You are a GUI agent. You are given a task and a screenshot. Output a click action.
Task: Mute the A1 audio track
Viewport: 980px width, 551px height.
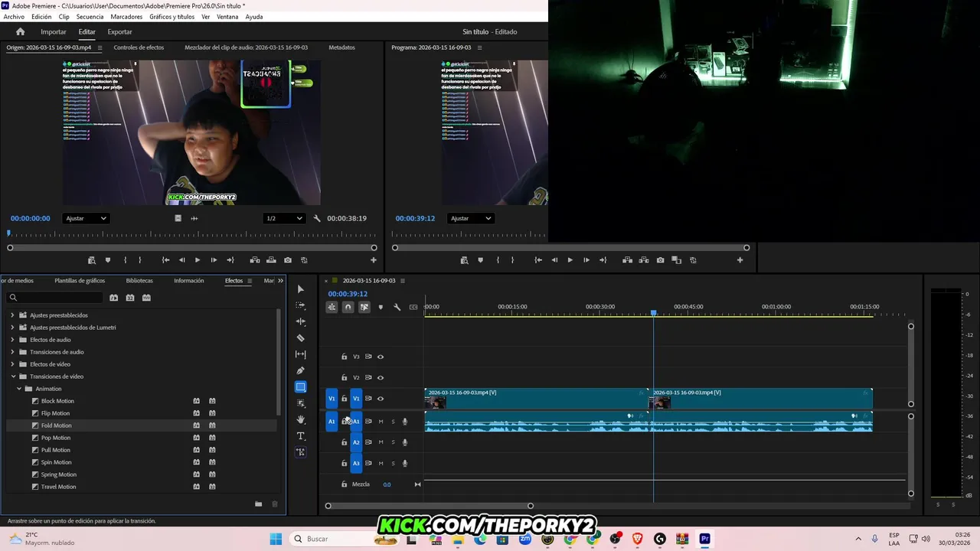coord(381,422)
